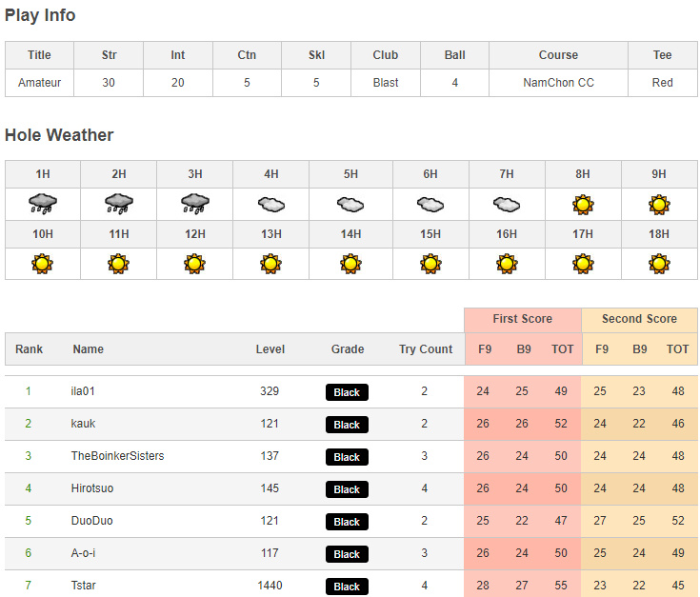This screenshot has width=700, height=597.
Task: Click the sun icon under 8H
Action: tap(583, 204)
